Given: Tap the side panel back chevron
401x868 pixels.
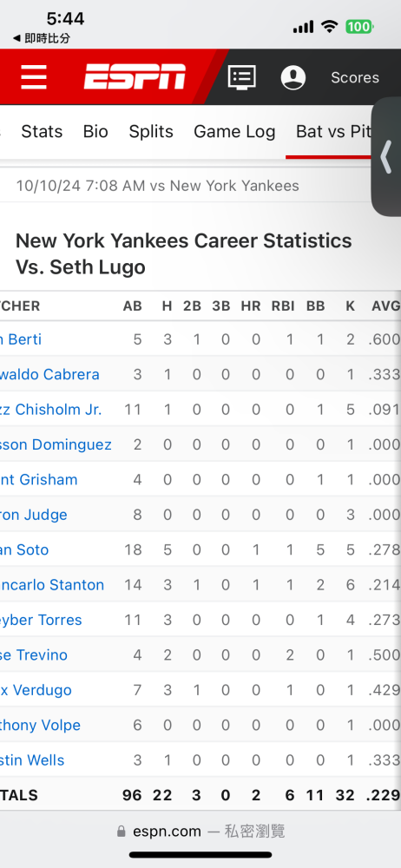Looking at the screenshot, I should coord(386,157).
